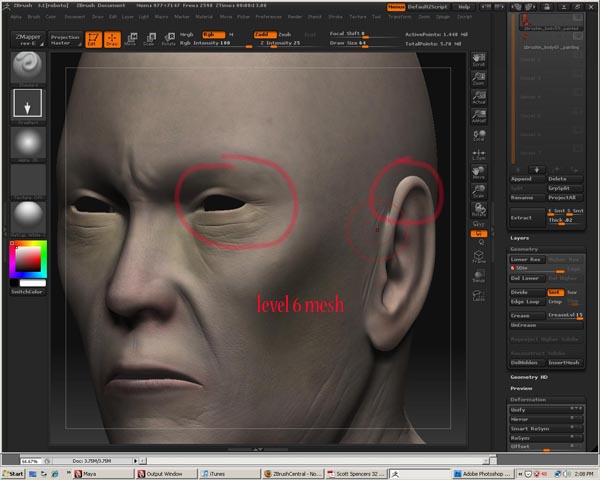Toggle the Transp transparency icon
Screen dimensions: 600x480
click(x=479, y=276)
